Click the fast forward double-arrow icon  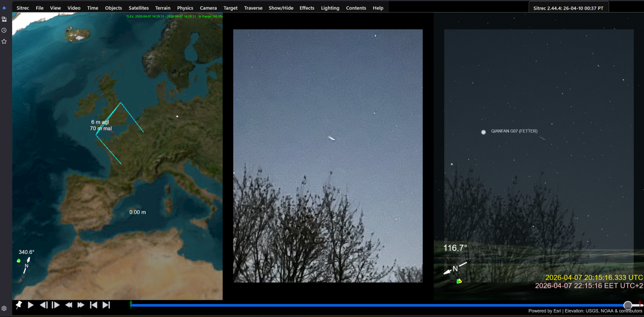pyautogui.click(x=81, y=305)
